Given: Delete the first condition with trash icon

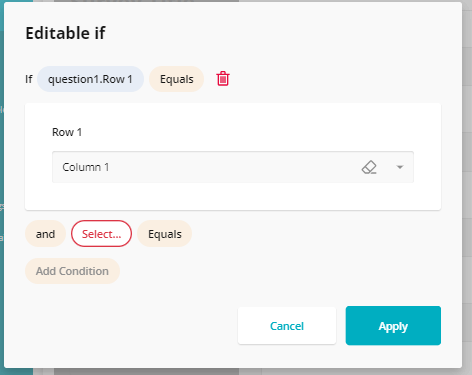Looking at the screenshot, I should coord(223,79).
